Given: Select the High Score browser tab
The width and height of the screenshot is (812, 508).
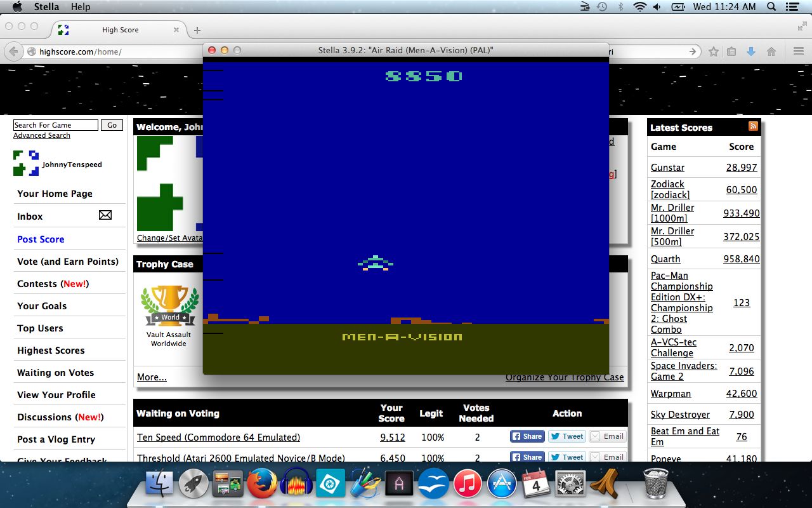Looking at the screenshot, I should coord(120,30).
